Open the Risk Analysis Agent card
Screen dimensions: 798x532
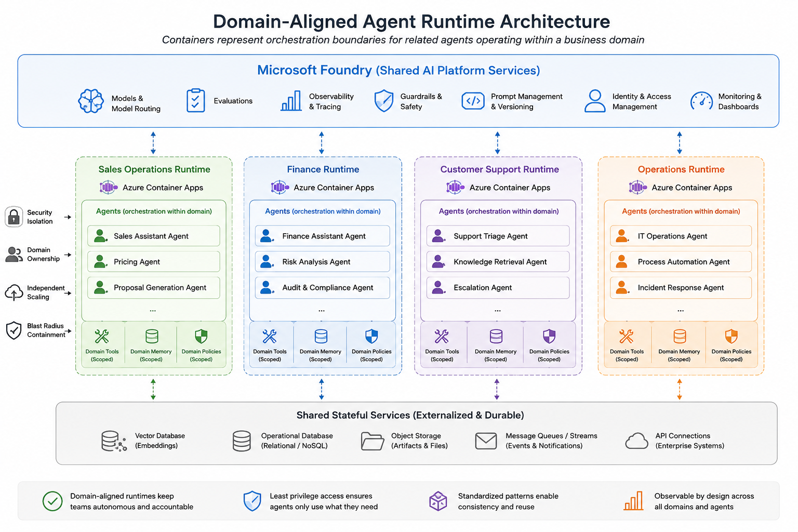[322, 262]
